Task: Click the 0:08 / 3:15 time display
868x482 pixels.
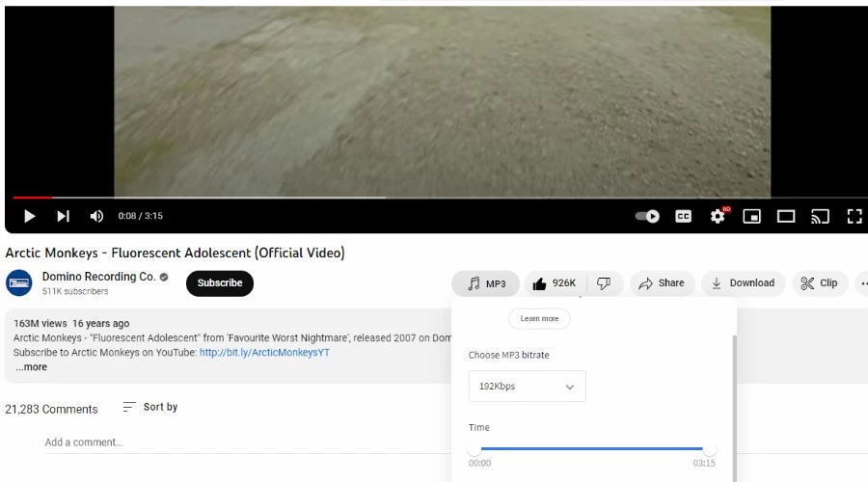Action: [x=140, y=216]
